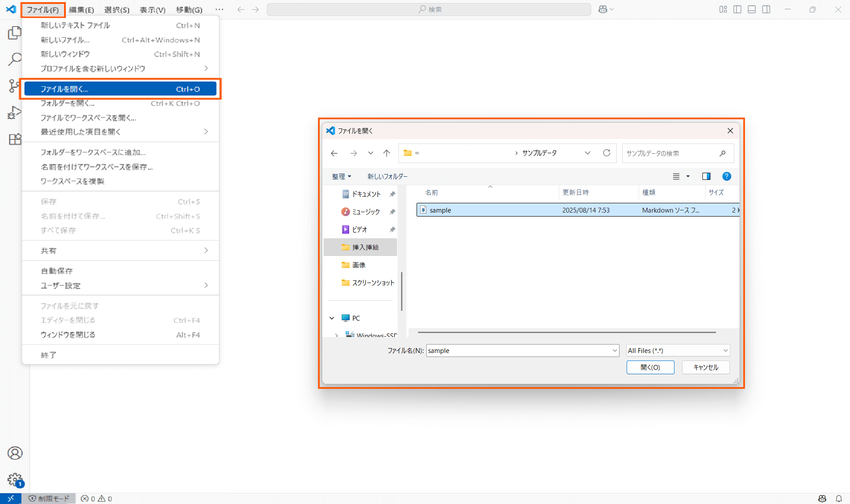This screenshot has height=504, width=850.
Task: Click the refresh icon in the file dialog
Action: (606, 153)
